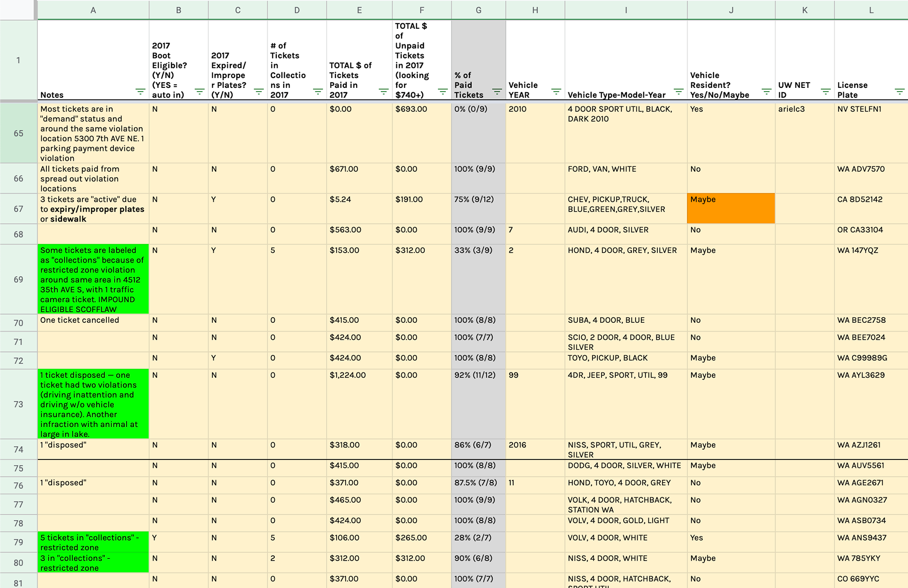Select the $265.00 unpaid cell
This screenshot has height=588, width=908.
pos(422,542)
